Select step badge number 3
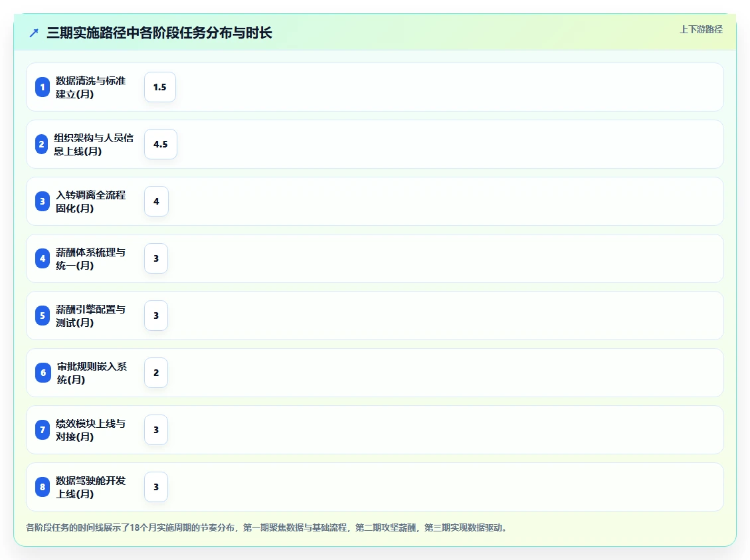 click(x=43, y=201)
